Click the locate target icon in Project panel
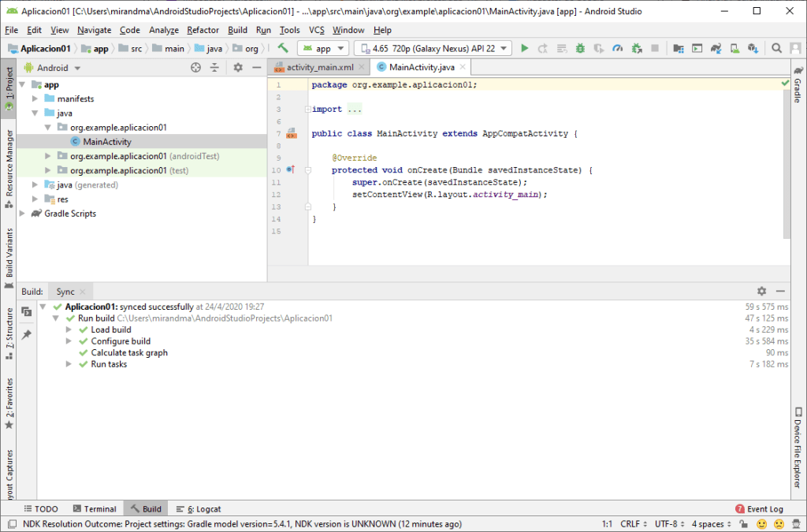This screenshot has height=532, width=807. tap(195, 68)
